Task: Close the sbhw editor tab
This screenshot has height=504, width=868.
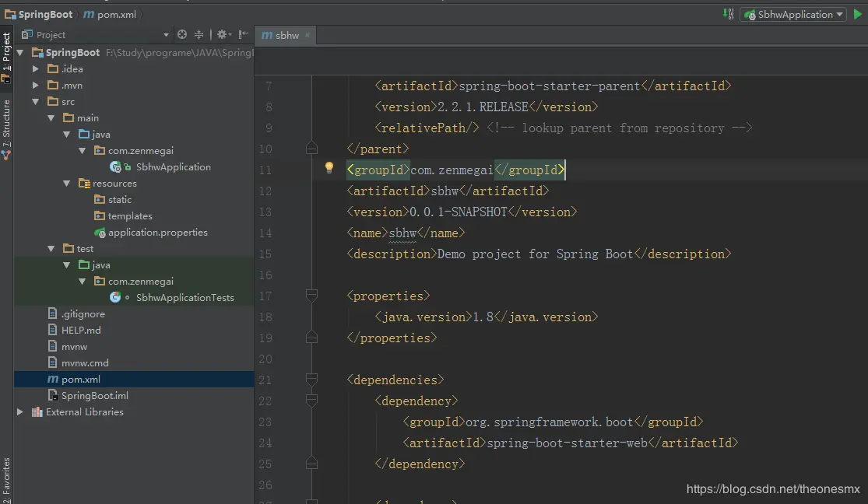Action: 307,35
